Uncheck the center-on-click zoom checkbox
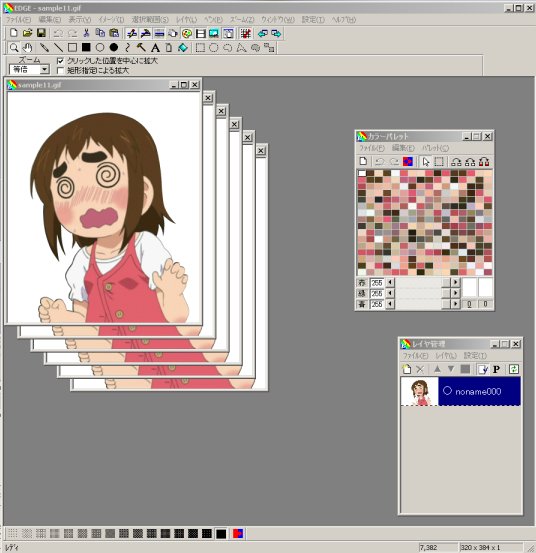The image size is (536, 553). (x=60, y=61)
